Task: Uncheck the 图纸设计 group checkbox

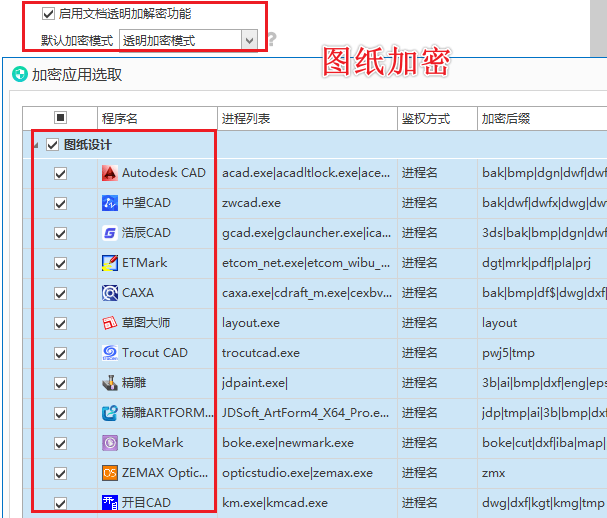Action: [x=53, y=145]
